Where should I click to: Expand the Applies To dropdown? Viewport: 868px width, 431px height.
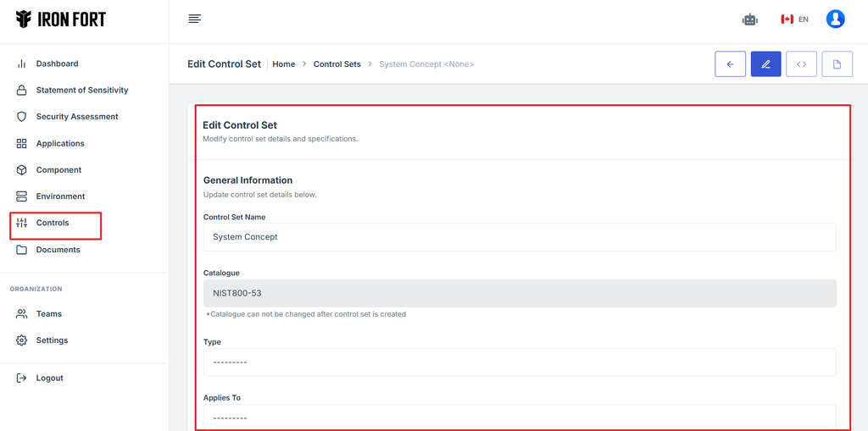coord(519,417)
